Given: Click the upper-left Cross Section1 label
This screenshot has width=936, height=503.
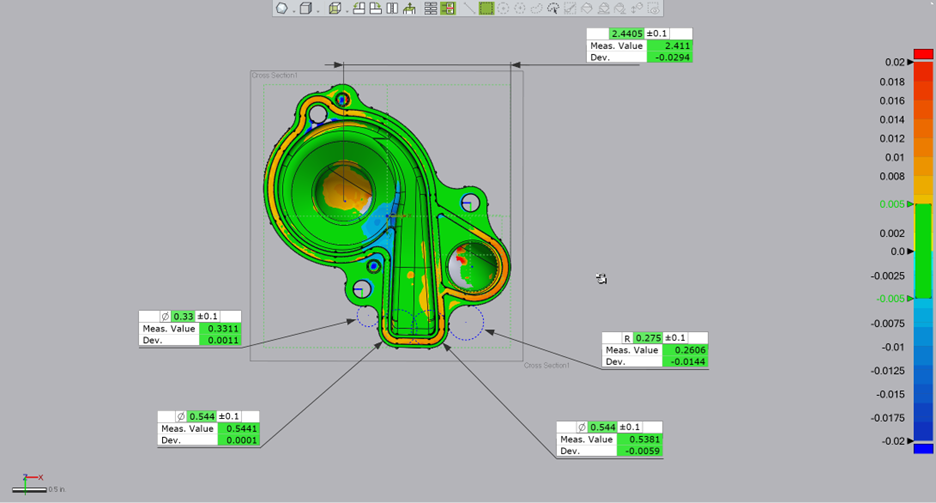Looking at the screenshot, I should click(275, 75).
